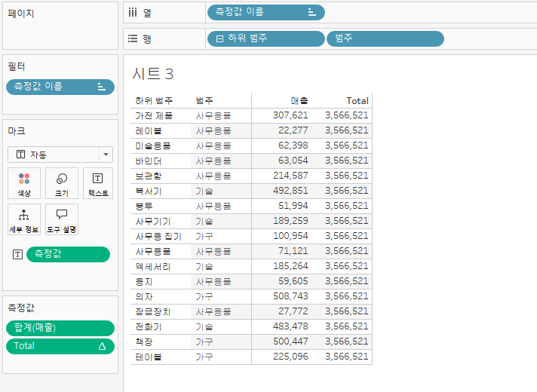
Task: Click sales value 71,121
Action: (293, 250)
